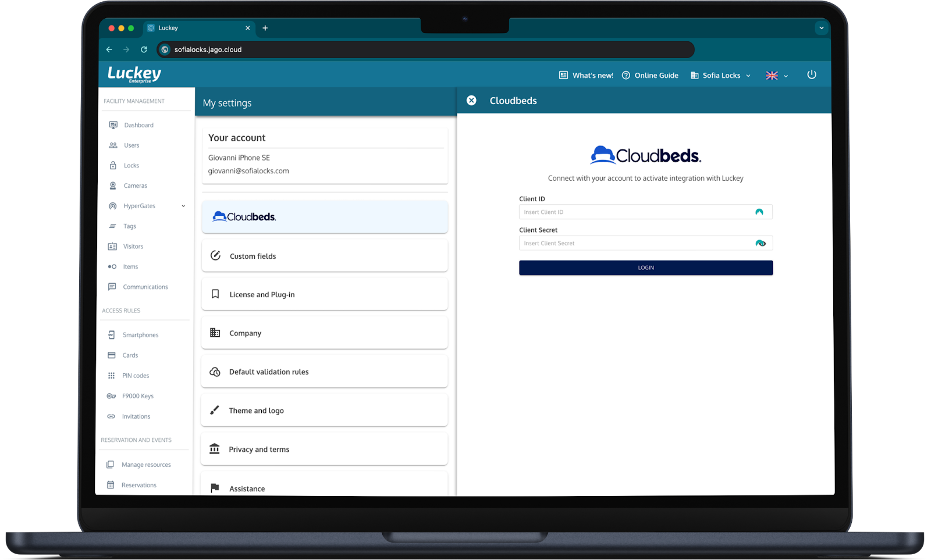Click into the Client Secret field
The width and height of the screenshot is (931, 560).
coord(646,243)
